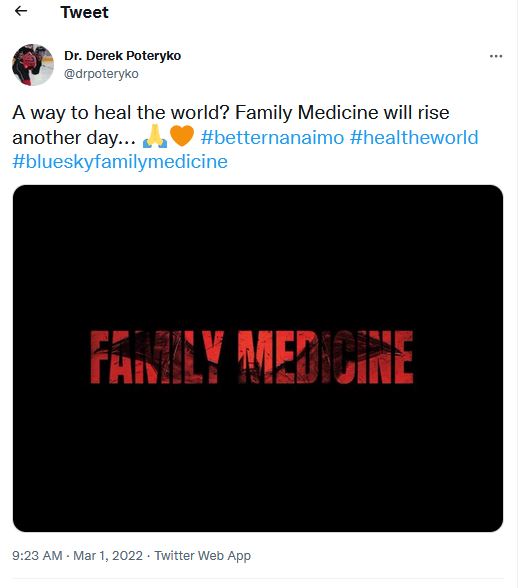Click the Mar 1, 2022 date
Image resolution: width=519 pixels, height=588 pixels.
coord(108,555)
